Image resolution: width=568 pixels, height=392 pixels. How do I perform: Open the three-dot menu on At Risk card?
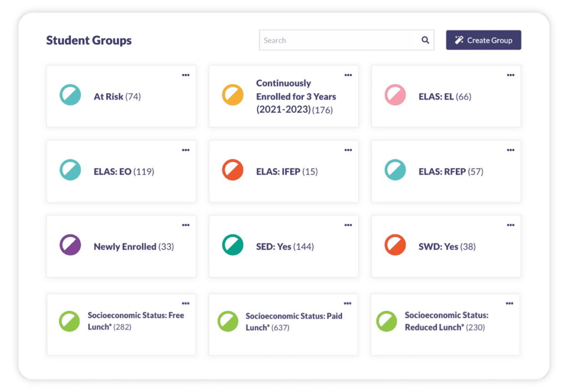point(186,75)
